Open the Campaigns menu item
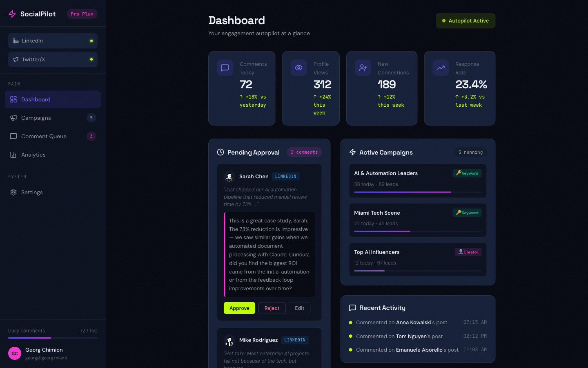588x368 pixels. point(53,118)
